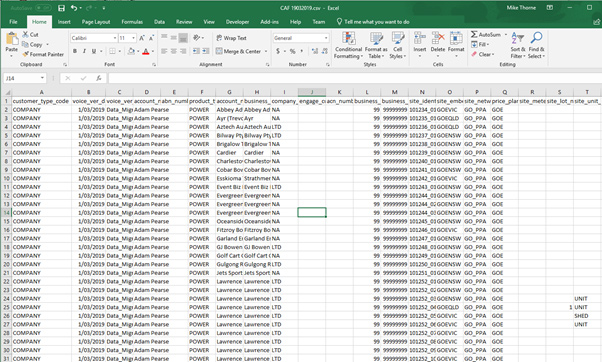Screen dimensions: 602x362
Task: Click the Increase Font Size icon
Action: click(142, 38)
